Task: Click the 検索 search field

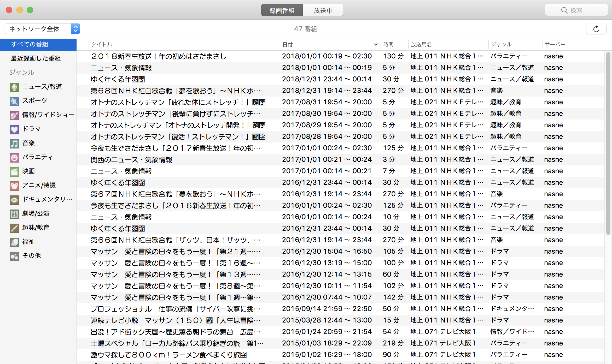Action: pyautogui.click(x=576, y=10)
